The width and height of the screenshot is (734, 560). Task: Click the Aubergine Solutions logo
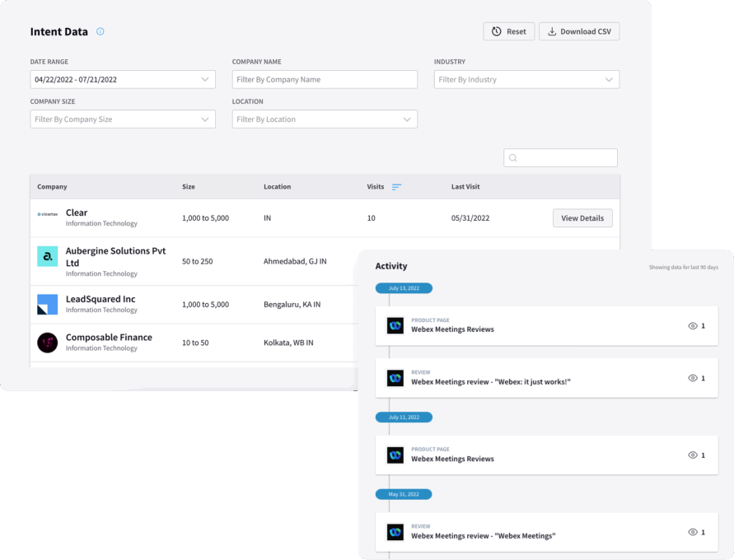(x=47, y=256)
